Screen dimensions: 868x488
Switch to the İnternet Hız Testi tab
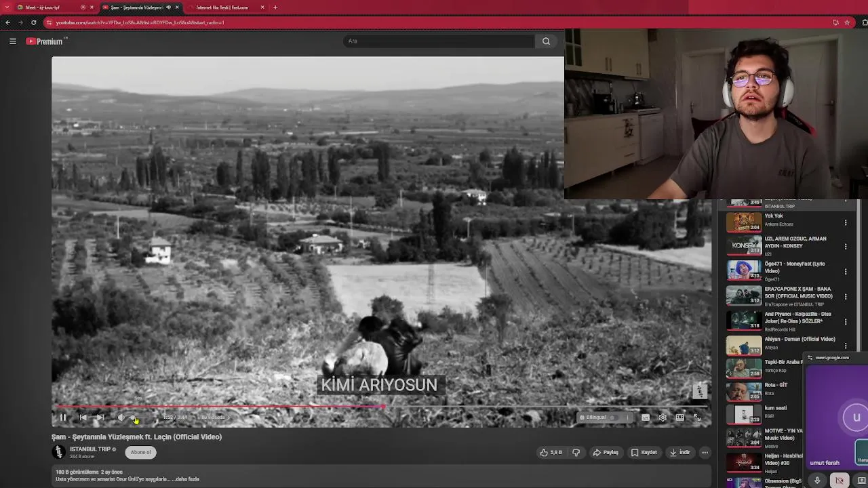pos(224,7)
